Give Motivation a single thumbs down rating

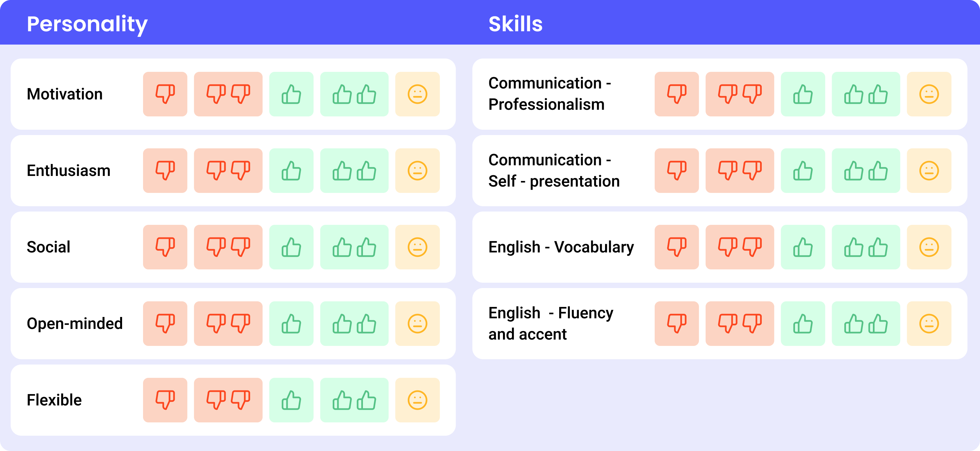(x=165, y=94)
